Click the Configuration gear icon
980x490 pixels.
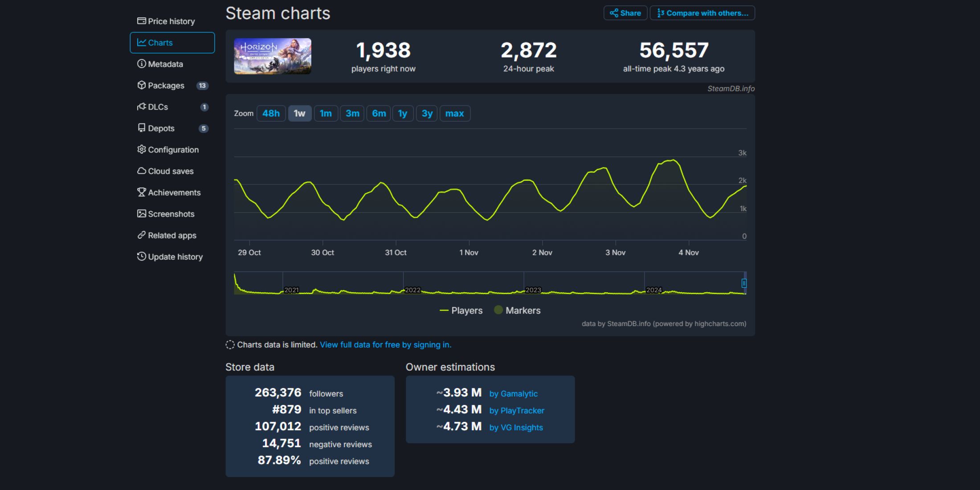click(141, 149)
